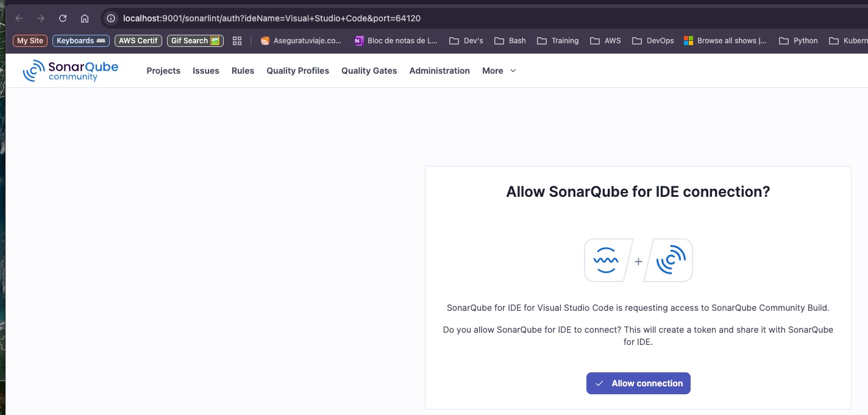Open the Administration section

439,71
